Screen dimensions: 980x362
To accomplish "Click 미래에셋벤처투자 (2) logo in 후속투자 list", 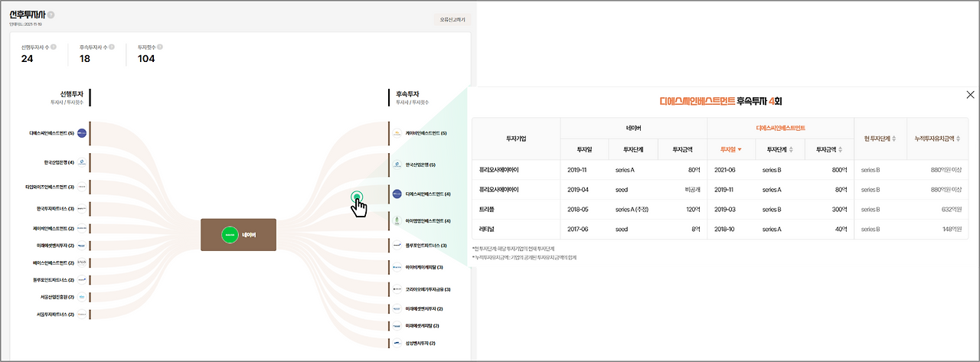I will coord(397,308).
